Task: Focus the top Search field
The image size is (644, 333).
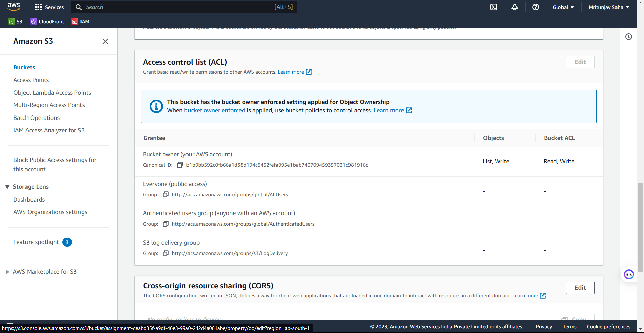Action: coord(184,7)
